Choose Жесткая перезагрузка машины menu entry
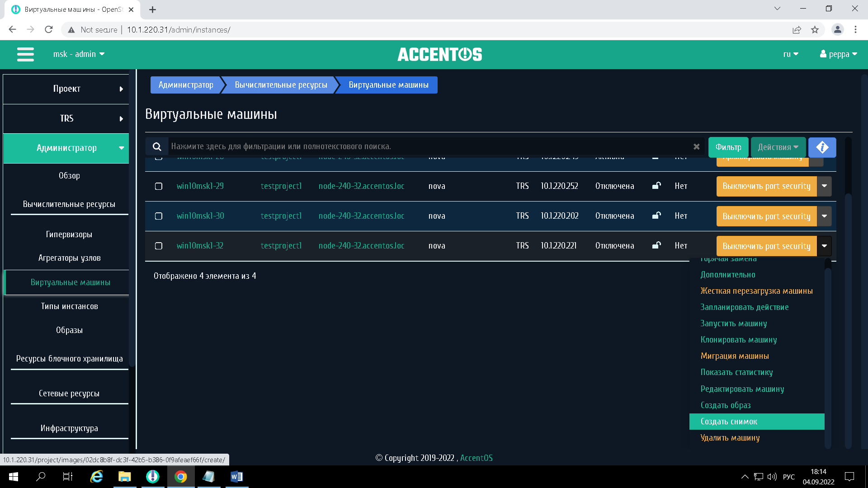 point(756,291)
